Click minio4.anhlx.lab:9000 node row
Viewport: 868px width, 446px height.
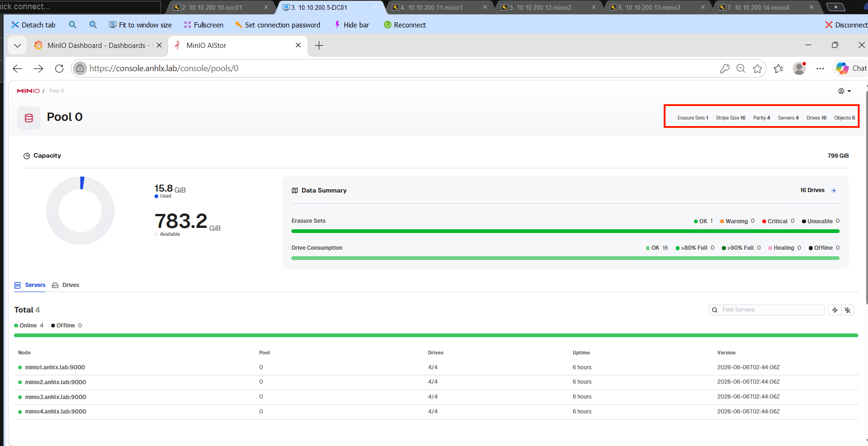[436, 412]
